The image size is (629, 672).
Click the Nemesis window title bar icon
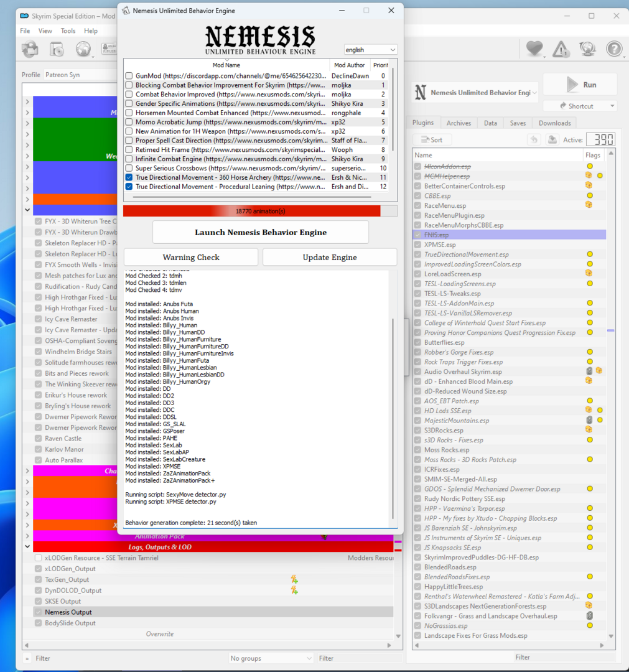pyautogui.click(x=126, y=11)
